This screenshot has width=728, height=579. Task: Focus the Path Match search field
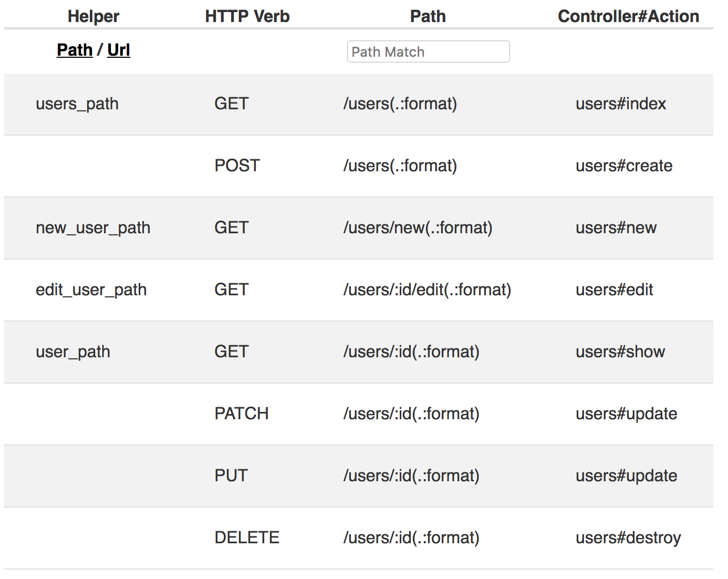point(428,51)
